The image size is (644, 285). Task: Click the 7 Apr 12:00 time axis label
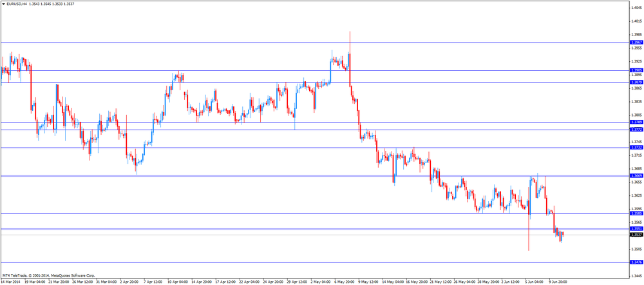[x=153, y=282]
